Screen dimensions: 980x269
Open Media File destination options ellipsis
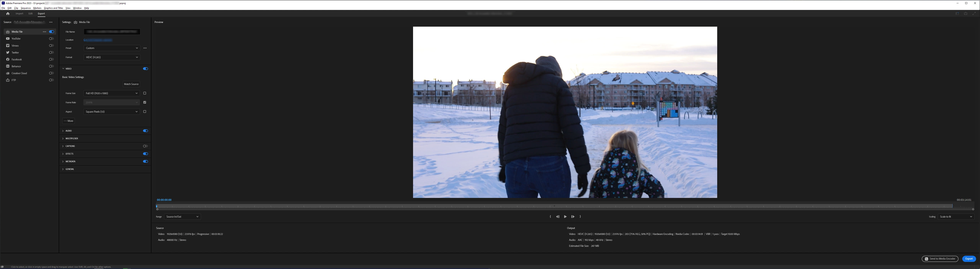45,32
